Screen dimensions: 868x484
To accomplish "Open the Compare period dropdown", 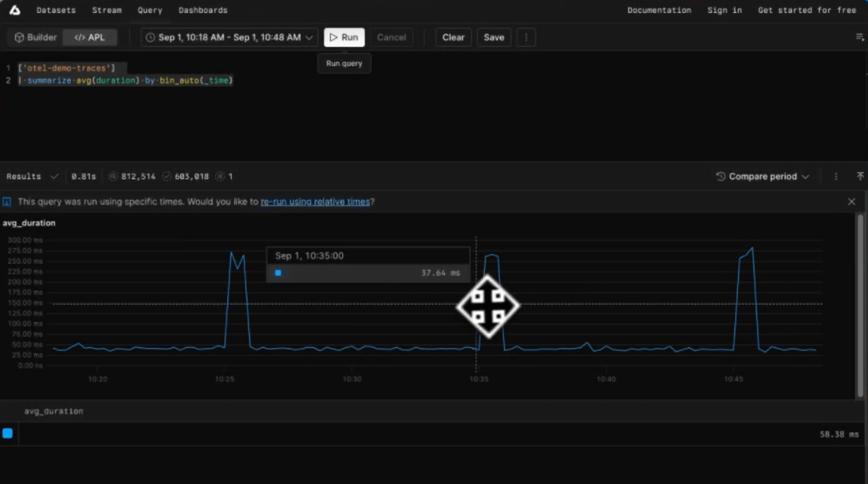I will pyautogui.click(x=763, y=176).
